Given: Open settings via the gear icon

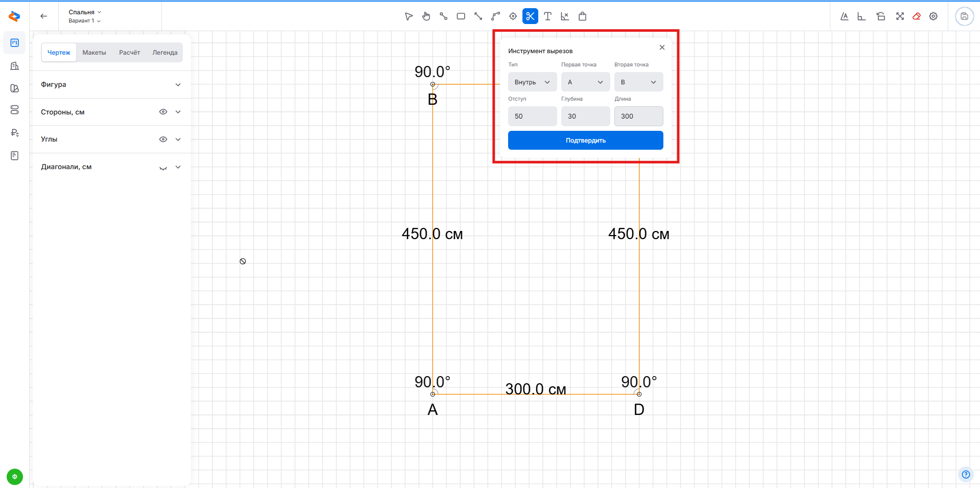Looking at the screenshot, I should [934, 16].
